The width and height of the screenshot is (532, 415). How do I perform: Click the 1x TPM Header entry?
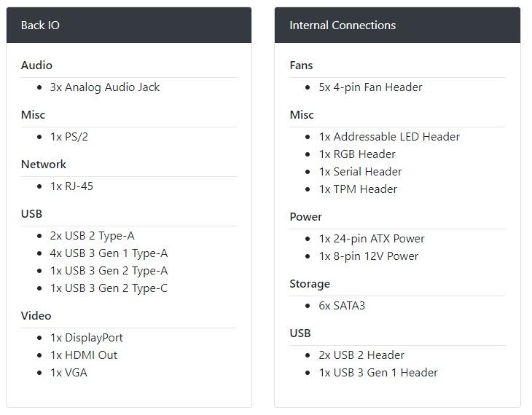(x=358, y=189)
